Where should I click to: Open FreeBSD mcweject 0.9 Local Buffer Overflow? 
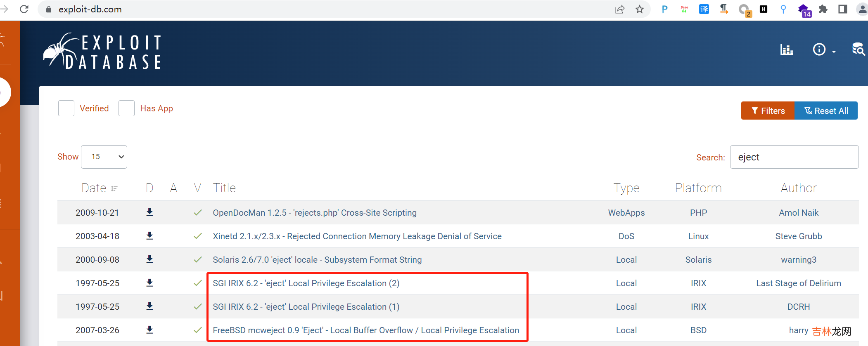coord(366,330)
